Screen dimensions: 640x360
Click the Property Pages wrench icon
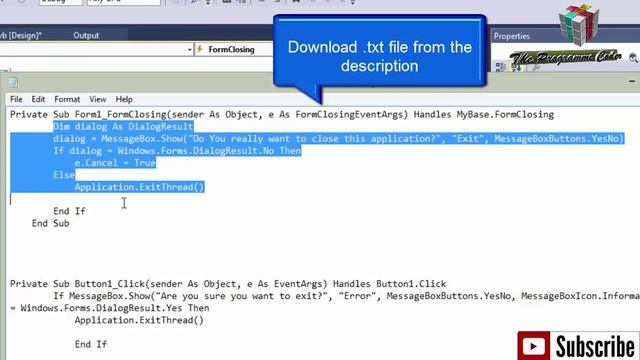coord(535,67)
